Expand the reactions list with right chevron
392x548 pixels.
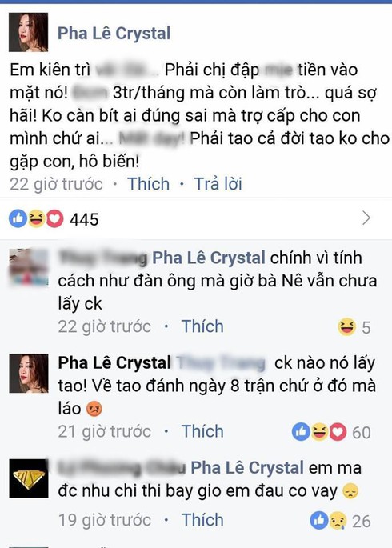[x=366, y=218]
